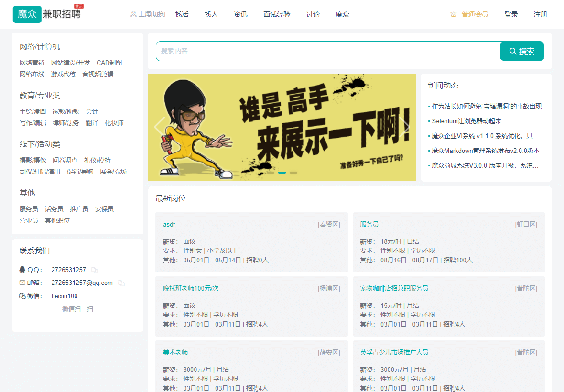Select the first carousel indicator dot
This screenshot has height=392, width=564.
pos(271,173)
